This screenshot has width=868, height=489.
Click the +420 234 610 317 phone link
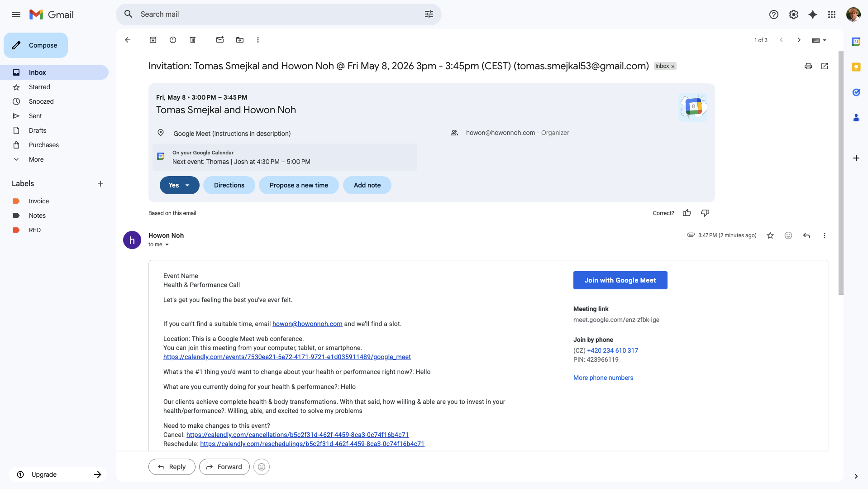612,350
